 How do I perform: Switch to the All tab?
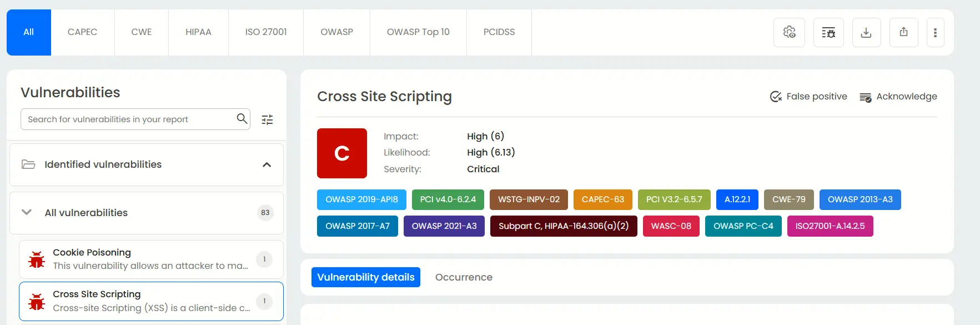pyautogui.click(x=29, y=32)
